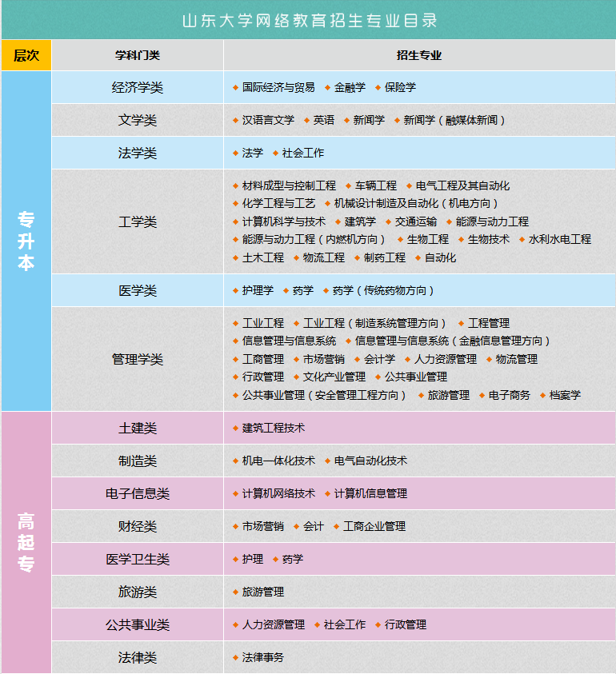
Task: Click 新闻学（融媒体新闻）major
Action: click(454, 120)
